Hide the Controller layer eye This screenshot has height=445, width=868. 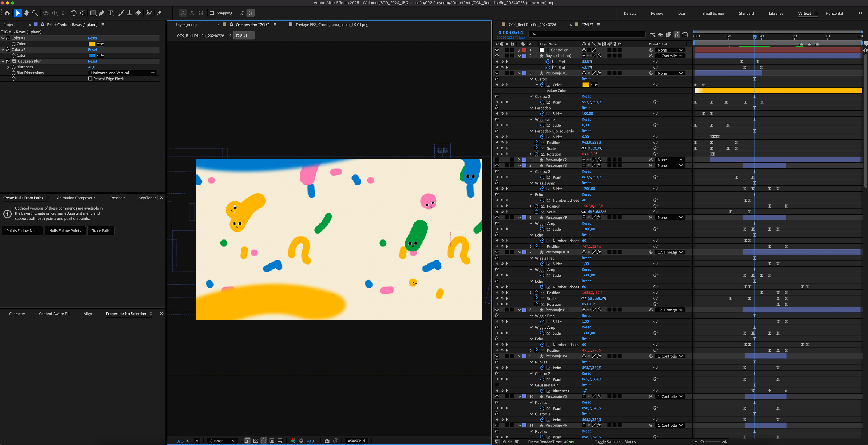497,50
